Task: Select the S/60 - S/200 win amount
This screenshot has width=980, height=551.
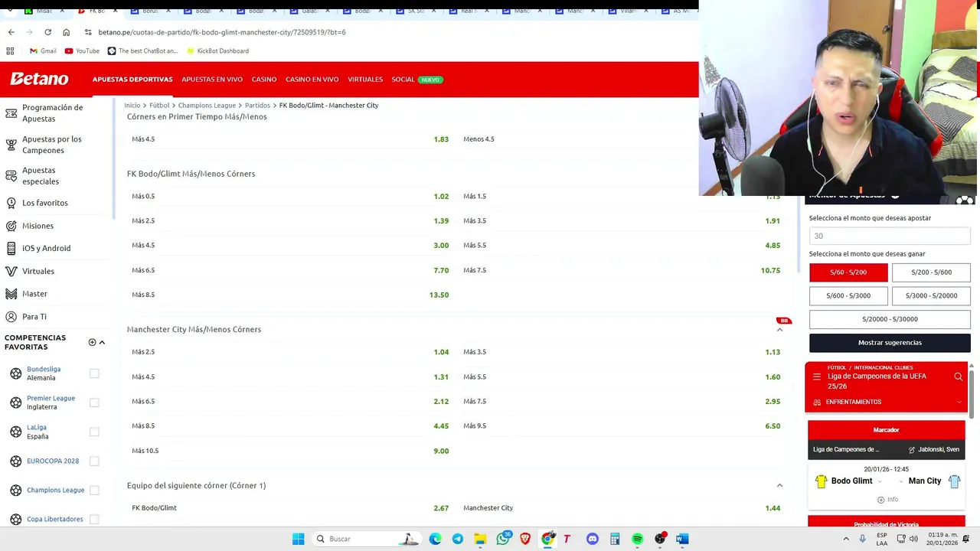Action: coord(848,272)
